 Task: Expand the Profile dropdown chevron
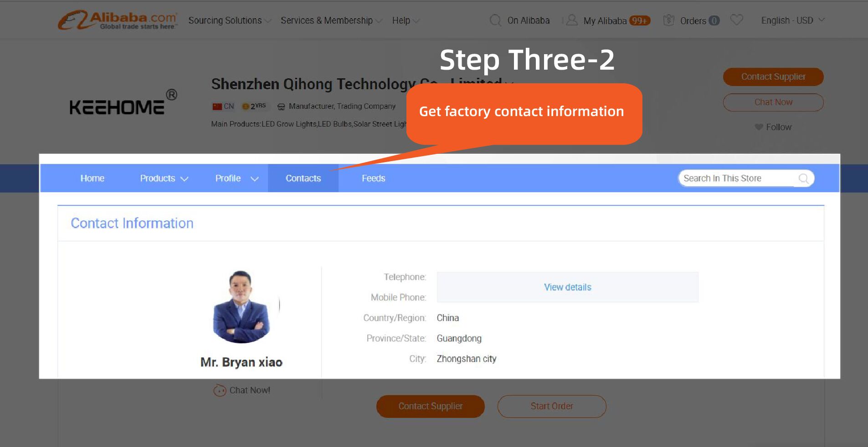(255, 179)
